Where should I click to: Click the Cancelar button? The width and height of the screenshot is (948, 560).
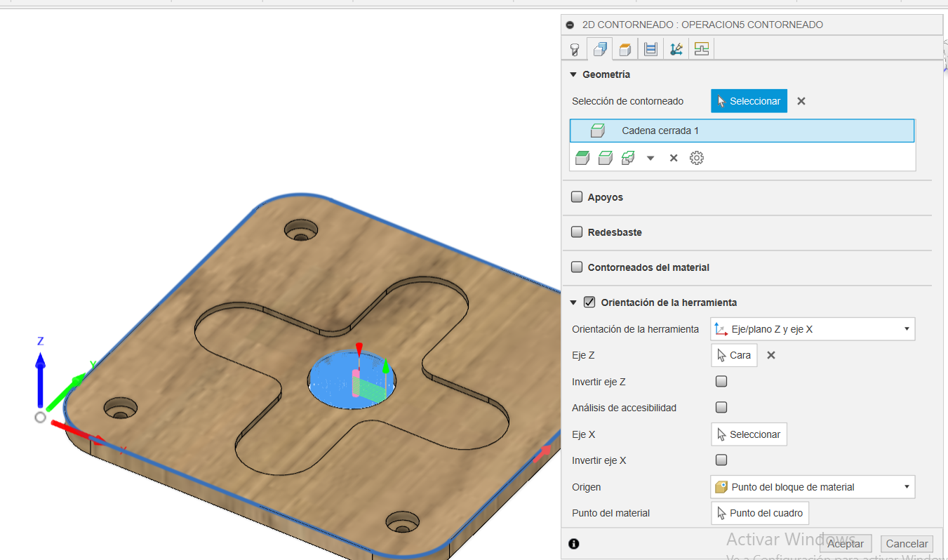coord(907,544)
